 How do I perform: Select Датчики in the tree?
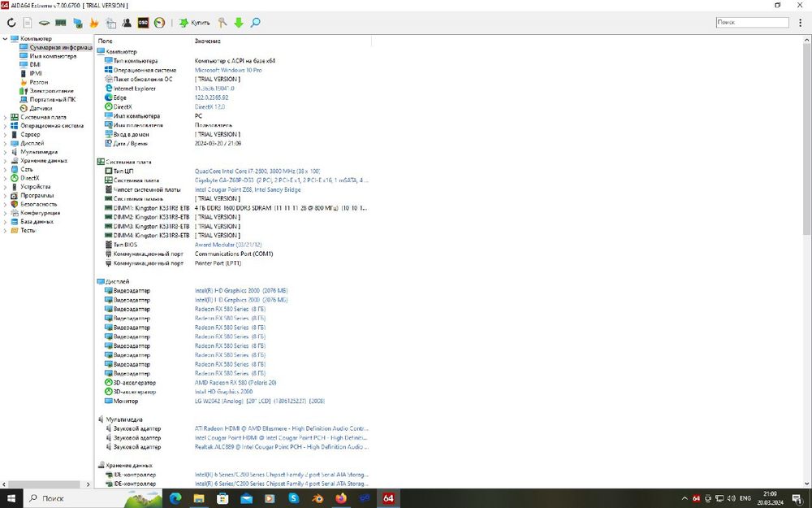click(x=41, y=108)
